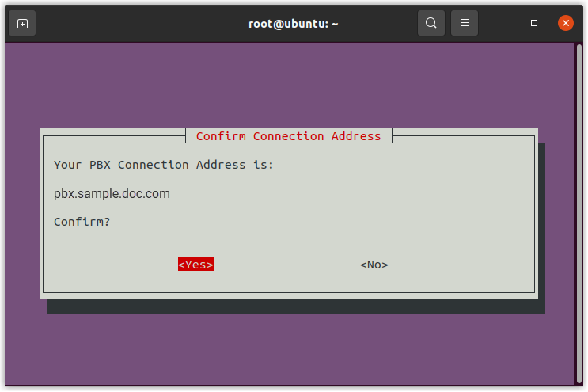Maximize the terminal window
Viewport: 588px width, 392px height.
[x=534, y=24]
